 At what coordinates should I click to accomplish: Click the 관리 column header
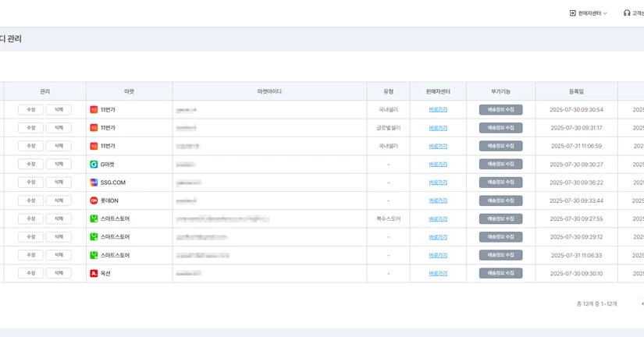(44, 91)
